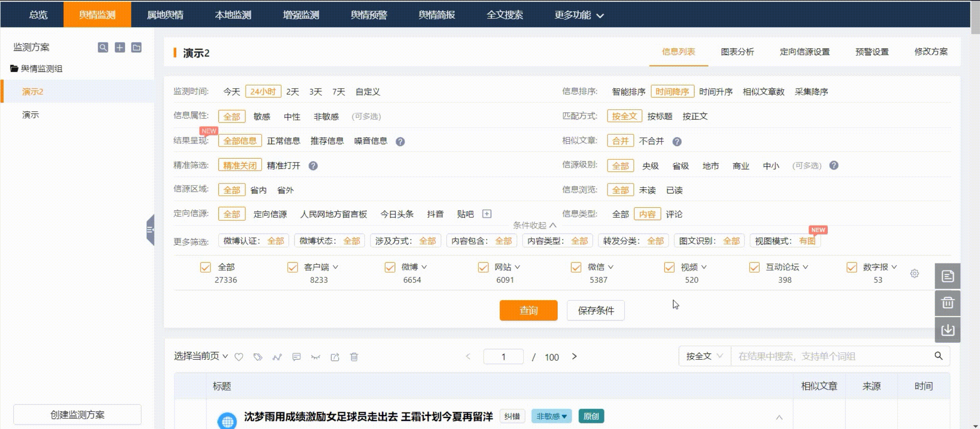Toggle the 视频 channel checkbox off

(x=669, y=267)
